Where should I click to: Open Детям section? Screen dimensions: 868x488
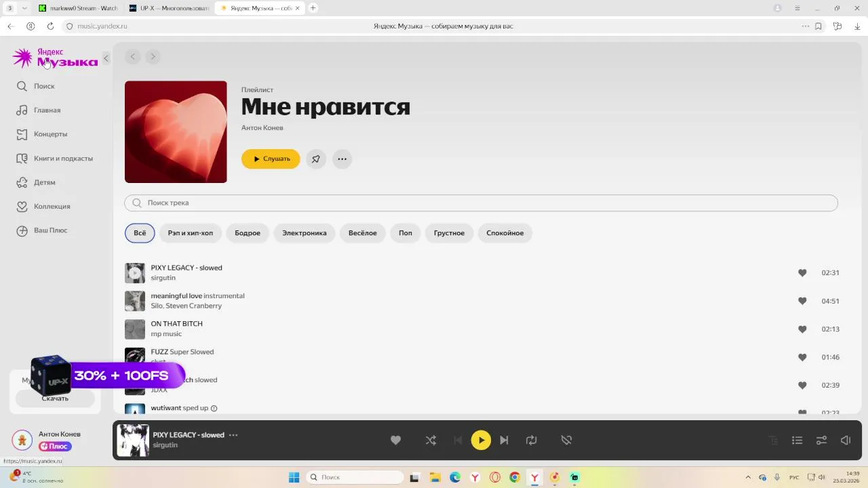pos(36,182)
